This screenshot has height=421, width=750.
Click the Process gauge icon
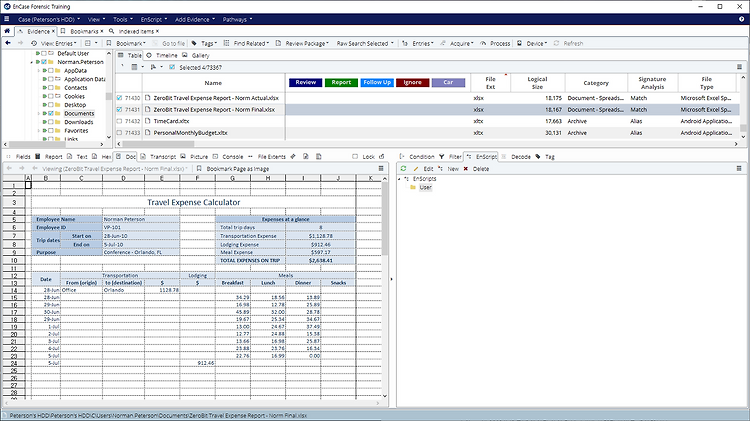483,43
